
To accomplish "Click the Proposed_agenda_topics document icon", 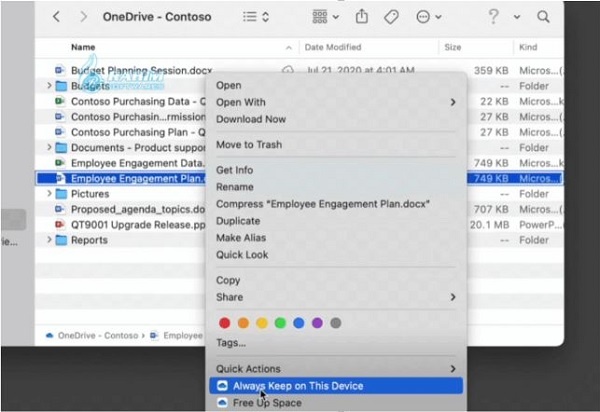I will click(59, 209).
